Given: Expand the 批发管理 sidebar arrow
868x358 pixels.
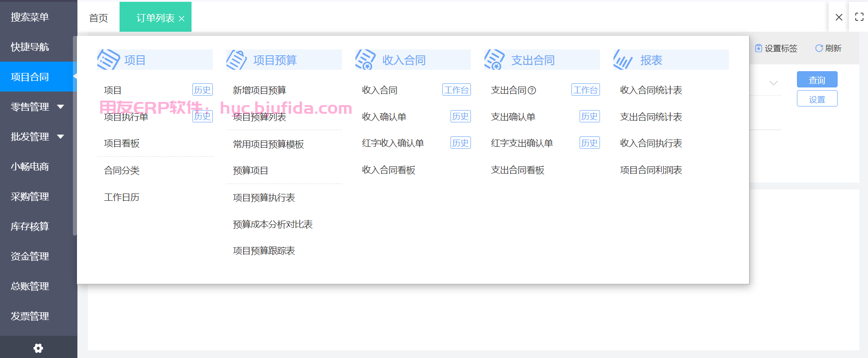Looking at the screenshot, I should click(61, 136).
